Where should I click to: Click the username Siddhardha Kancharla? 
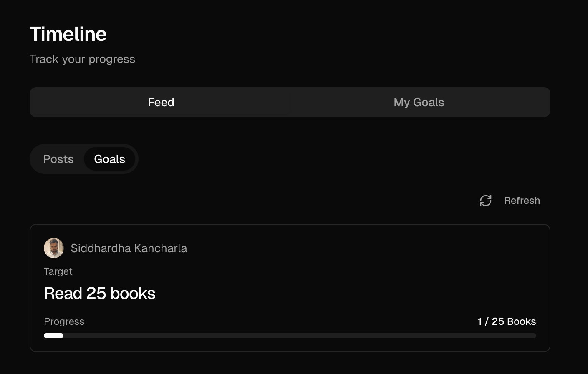128,248
